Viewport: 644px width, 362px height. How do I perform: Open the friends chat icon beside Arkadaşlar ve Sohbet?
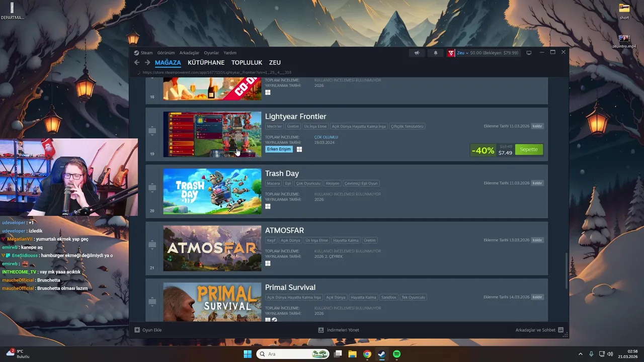(x=560, y=330)
